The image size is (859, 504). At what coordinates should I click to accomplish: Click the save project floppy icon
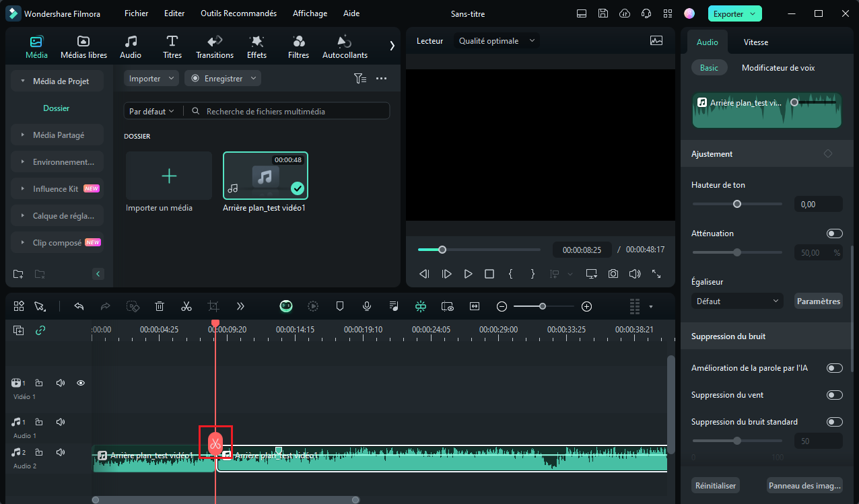pos(603,13)
